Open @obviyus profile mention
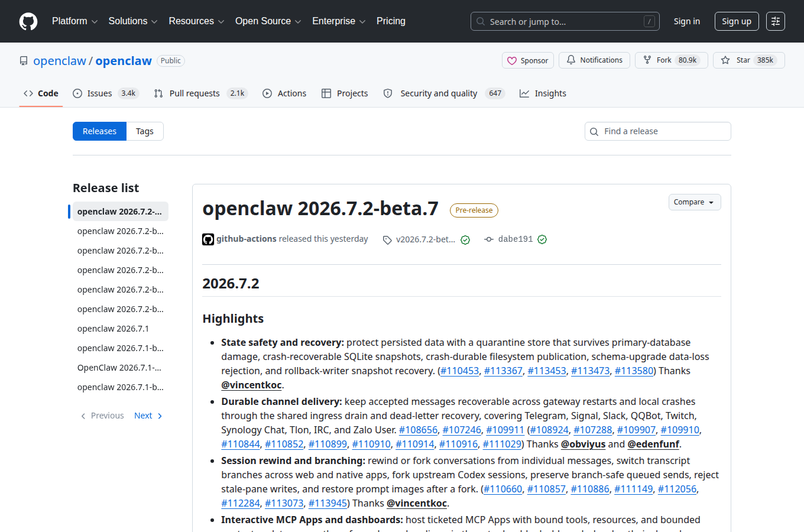The width and height of the screenshot is (804, 532). click(583, 444)
